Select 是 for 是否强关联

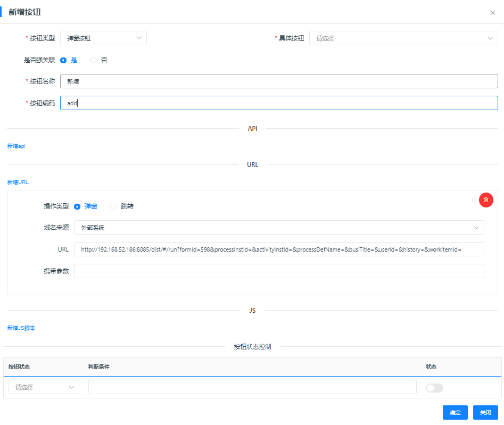[x=63, y=60]
